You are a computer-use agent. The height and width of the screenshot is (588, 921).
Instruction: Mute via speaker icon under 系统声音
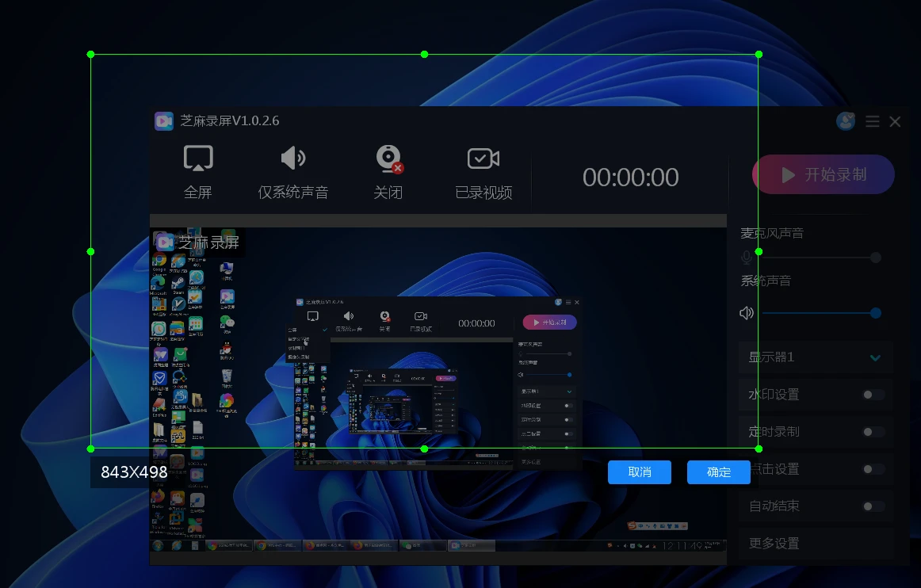pyautogui.click(x=747, y=313)
